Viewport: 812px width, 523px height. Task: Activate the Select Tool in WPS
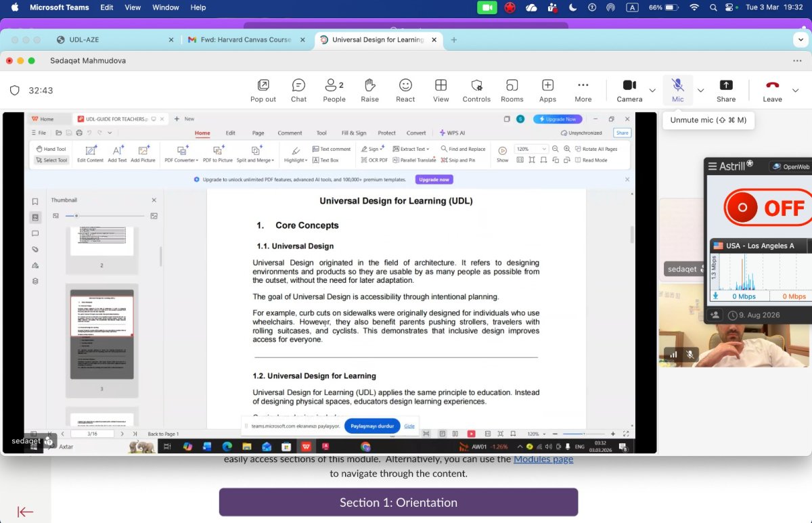[51, 160]
